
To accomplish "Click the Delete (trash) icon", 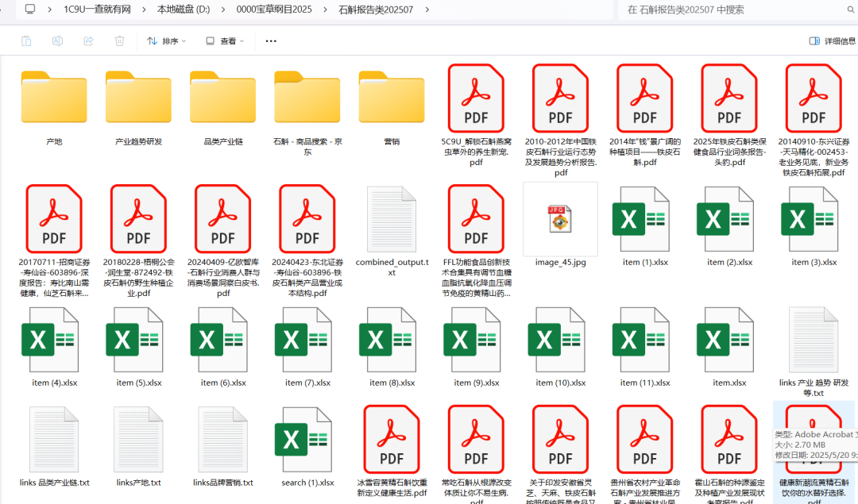I will point(119,40).
